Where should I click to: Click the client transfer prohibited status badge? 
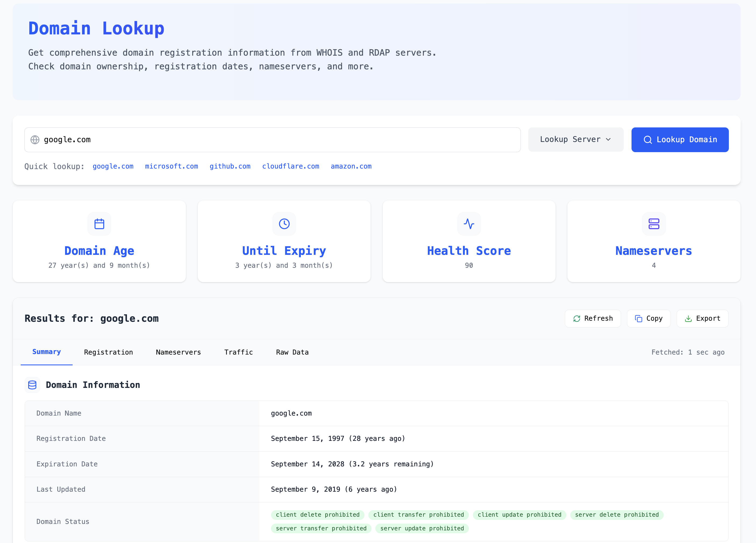(x=418, y=515)
